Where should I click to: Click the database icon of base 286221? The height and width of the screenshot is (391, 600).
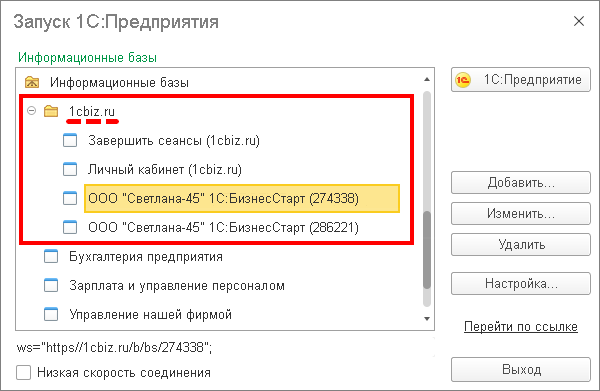pyautogui.click(x=70, y=227)
